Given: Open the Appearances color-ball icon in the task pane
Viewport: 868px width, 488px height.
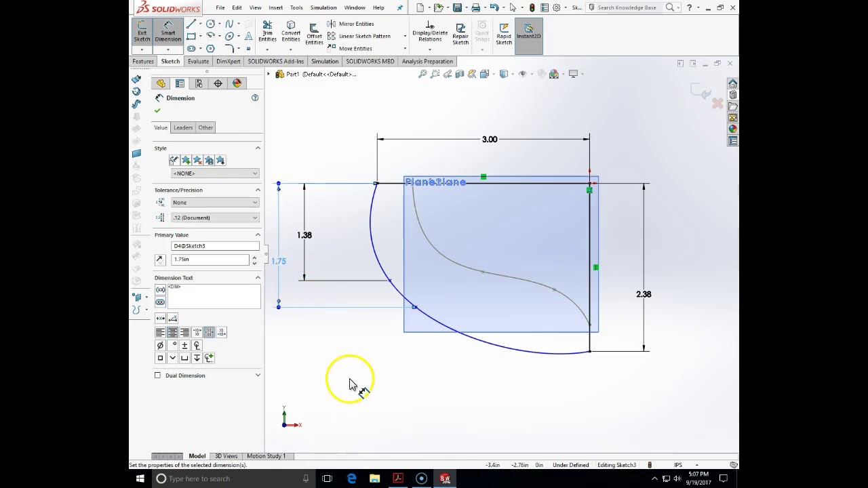Looking at the screenshot, I should pos(733,129).
